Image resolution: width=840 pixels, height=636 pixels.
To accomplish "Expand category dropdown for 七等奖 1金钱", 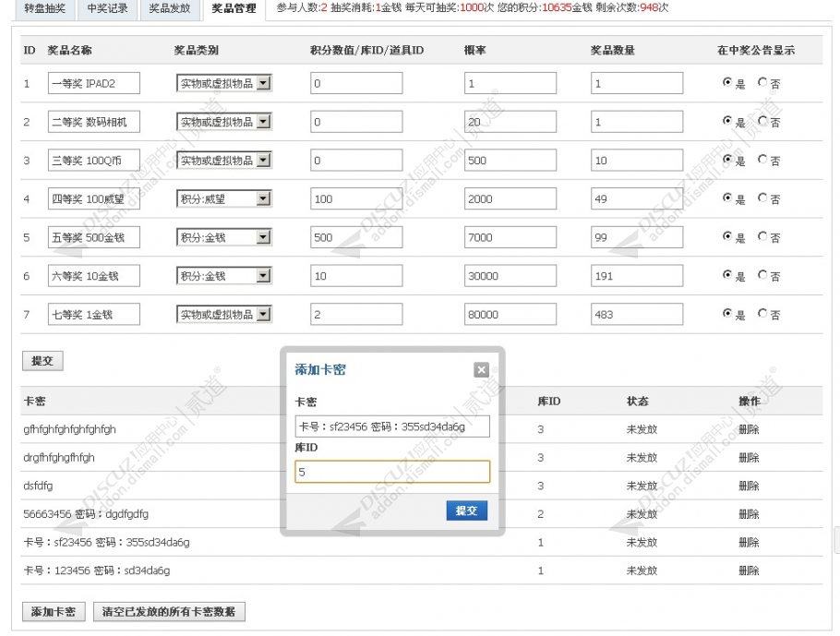I will 263,315.
